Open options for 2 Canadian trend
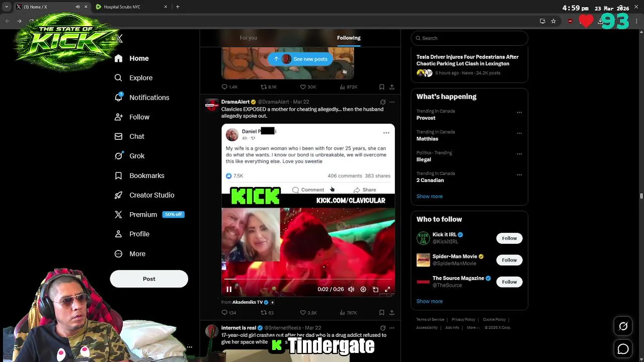The image size is (644, 362). click(519, 175)
